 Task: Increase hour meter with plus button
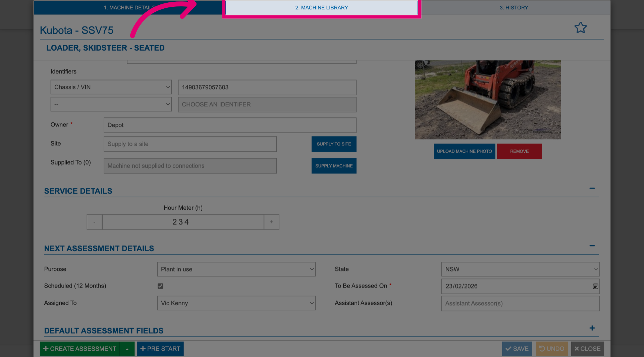click(x=272, y=222)
